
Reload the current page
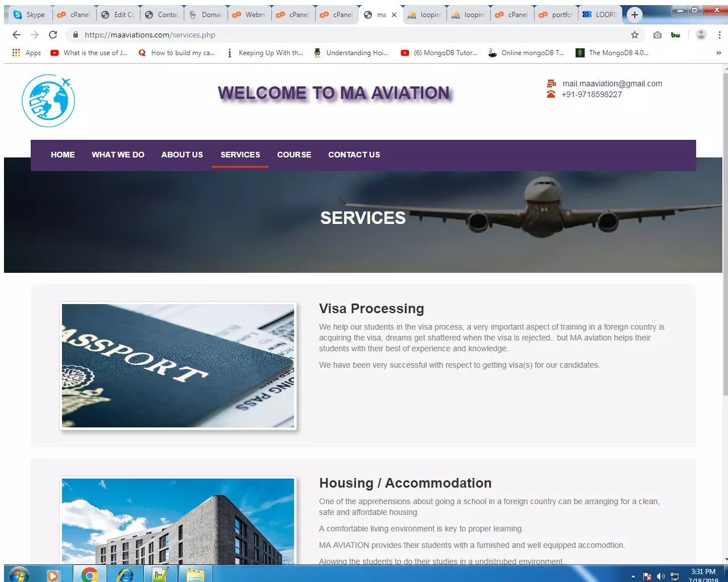pyautogui.click(x=53, y=35)
